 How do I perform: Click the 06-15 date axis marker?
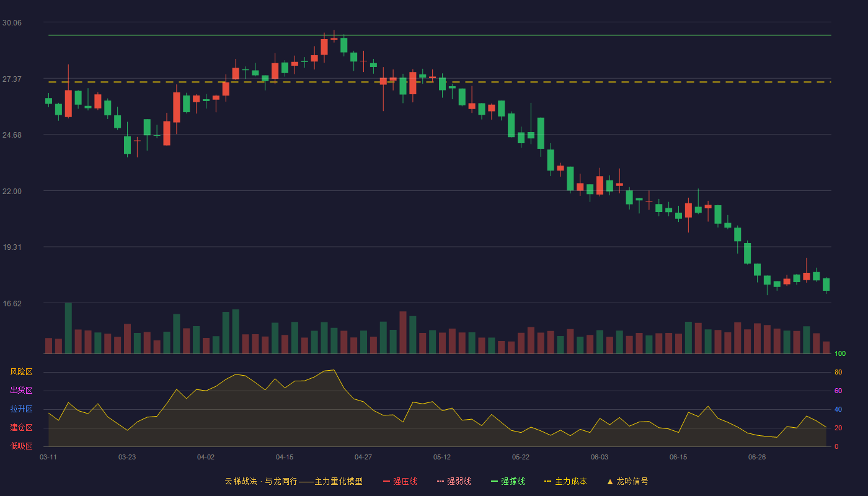678,457
